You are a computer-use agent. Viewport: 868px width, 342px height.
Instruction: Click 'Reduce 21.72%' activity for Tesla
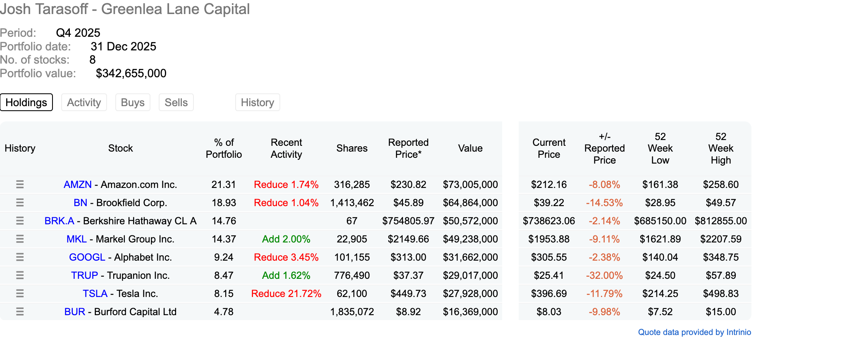pos(286,294)
